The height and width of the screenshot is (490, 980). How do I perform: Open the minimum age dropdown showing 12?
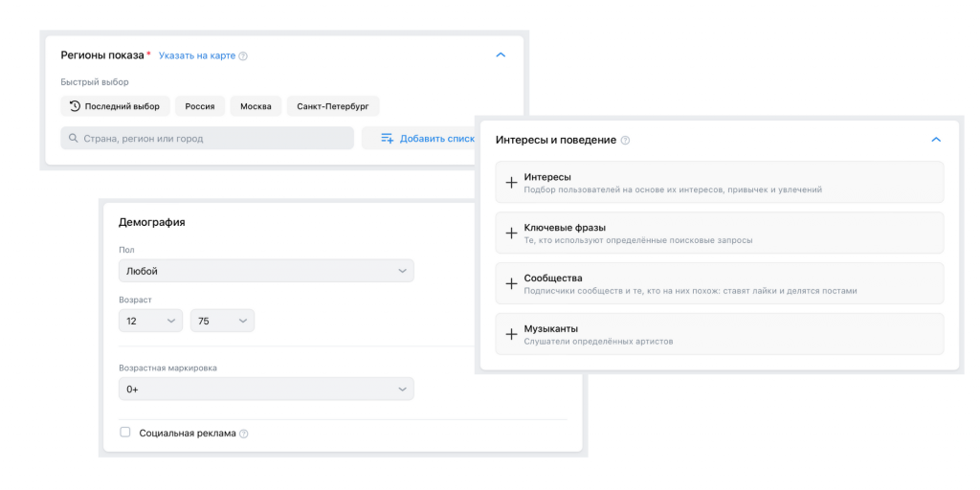coord(150,321)
